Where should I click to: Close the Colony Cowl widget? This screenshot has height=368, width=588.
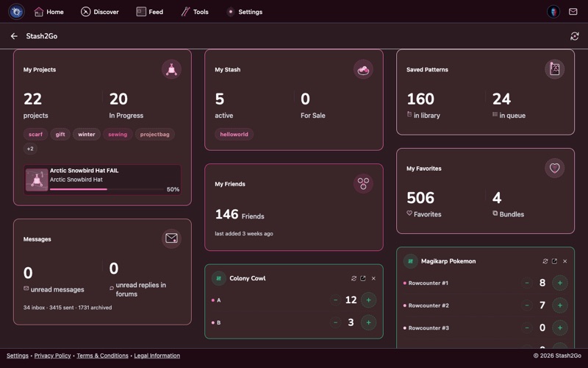[x=373, y=278]
